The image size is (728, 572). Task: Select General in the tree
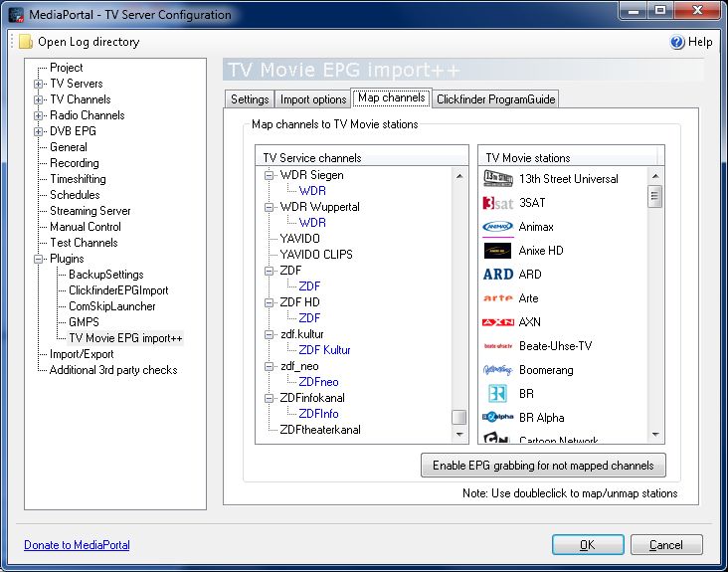click(69, 147)
